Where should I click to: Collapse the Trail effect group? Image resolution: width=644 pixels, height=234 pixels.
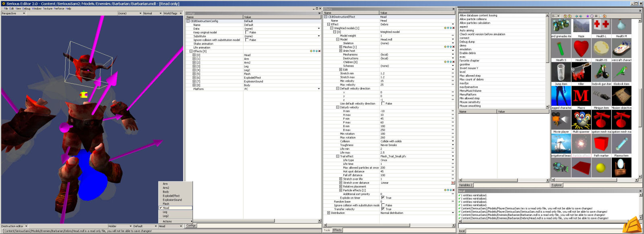337,156
